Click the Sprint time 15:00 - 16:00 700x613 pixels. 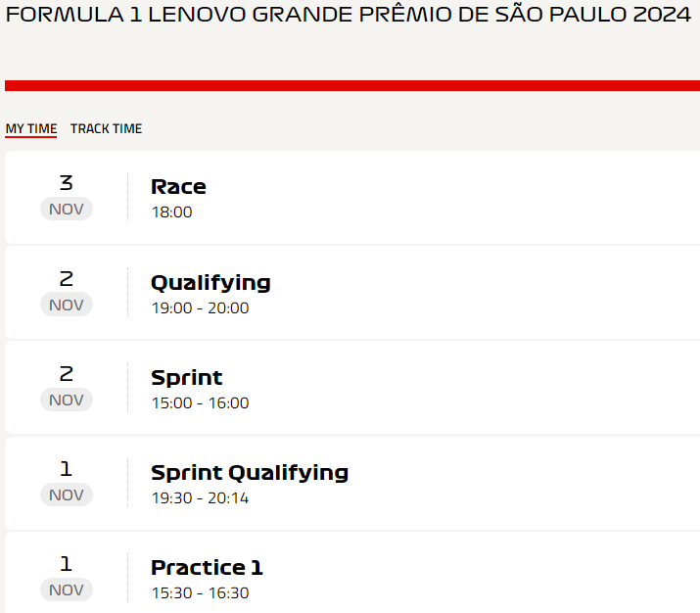tap(200, 403)
